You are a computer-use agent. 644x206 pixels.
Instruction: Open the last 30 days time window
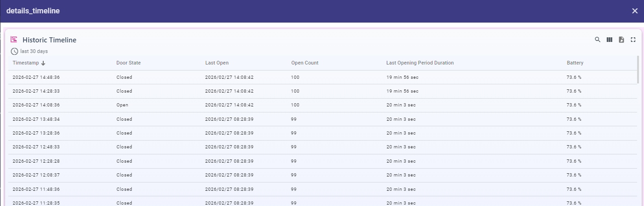tap(34, 51)
